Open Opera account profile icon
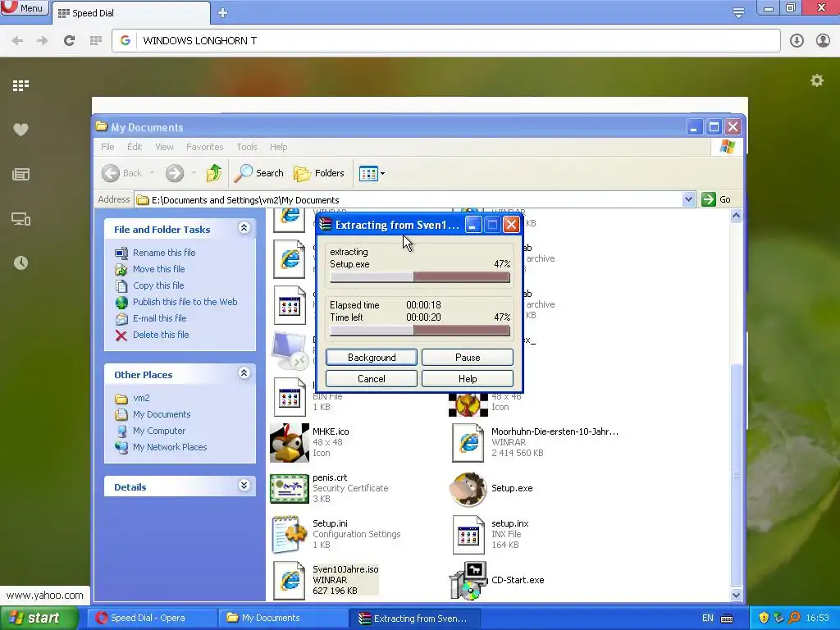Image resolution: width=840 pixels, height=630 pixels. click(x=823, y=40)
